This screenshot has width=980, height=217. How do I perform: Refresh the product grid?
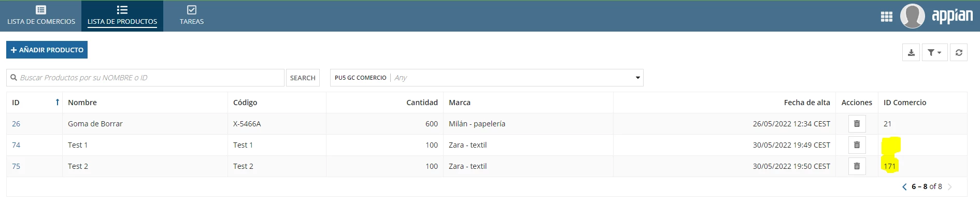tap(959, 52)
